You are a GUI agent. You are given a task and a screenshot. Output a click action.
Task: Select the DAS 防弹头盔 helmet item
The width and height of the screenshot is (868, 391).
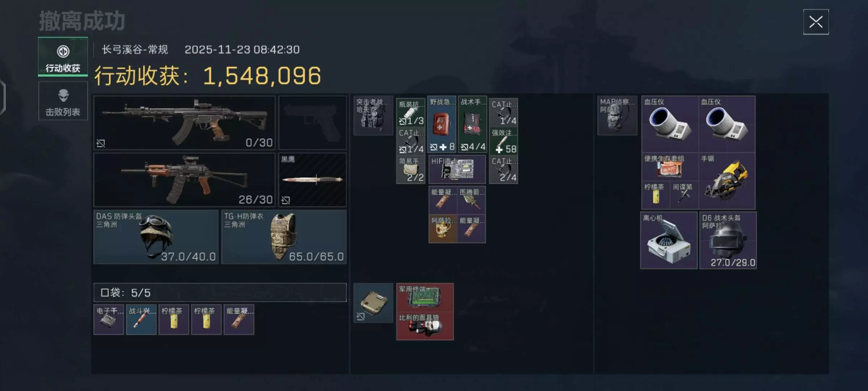(156, 237)
